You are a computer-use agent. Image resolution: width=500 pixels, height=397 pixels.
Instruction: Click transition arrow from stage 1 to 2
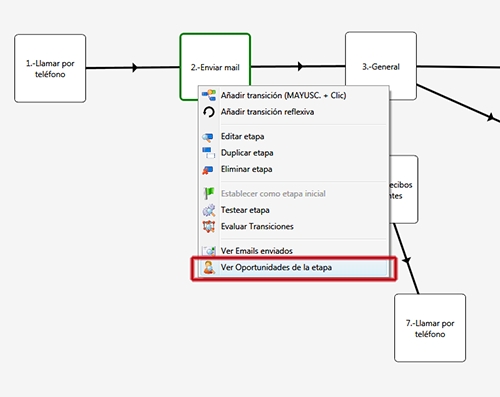click(x=134, y=67)
